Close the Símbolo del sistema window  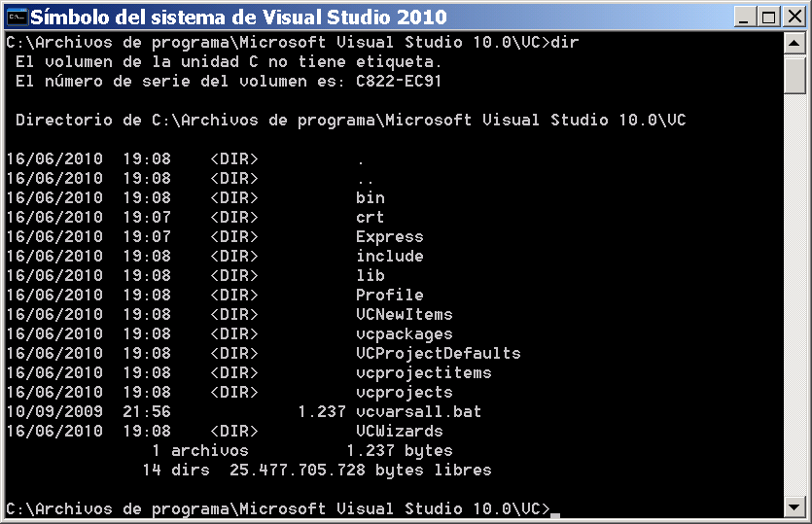coord(794,17)
